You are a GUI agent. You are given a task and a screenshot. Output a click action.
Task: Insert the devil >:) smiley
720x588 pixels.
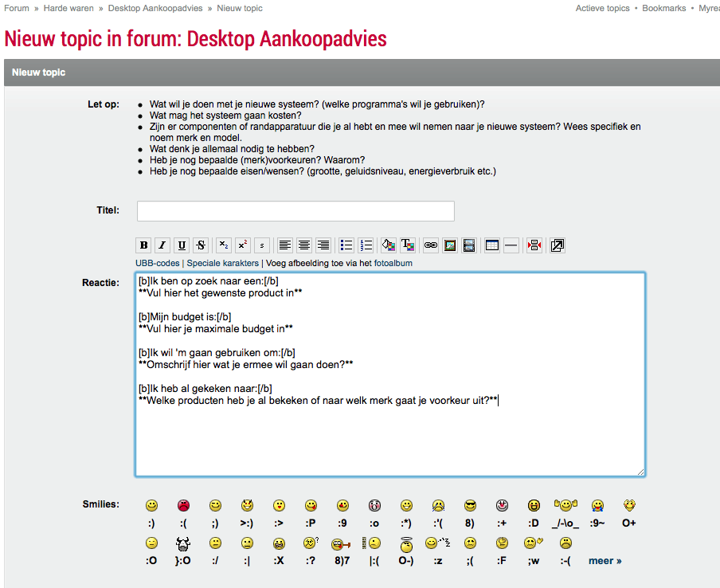click(247, 506)
